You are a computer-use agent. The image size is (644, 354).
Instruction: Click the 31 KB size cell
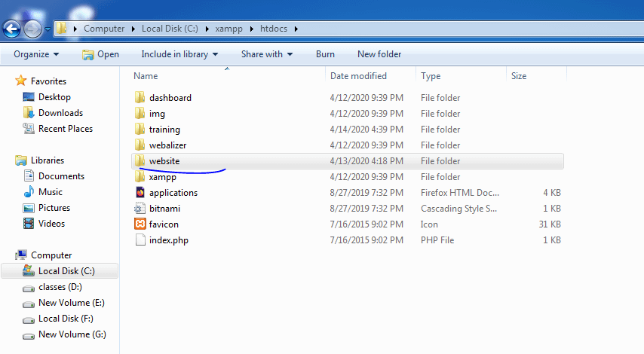tap(550, 224)
